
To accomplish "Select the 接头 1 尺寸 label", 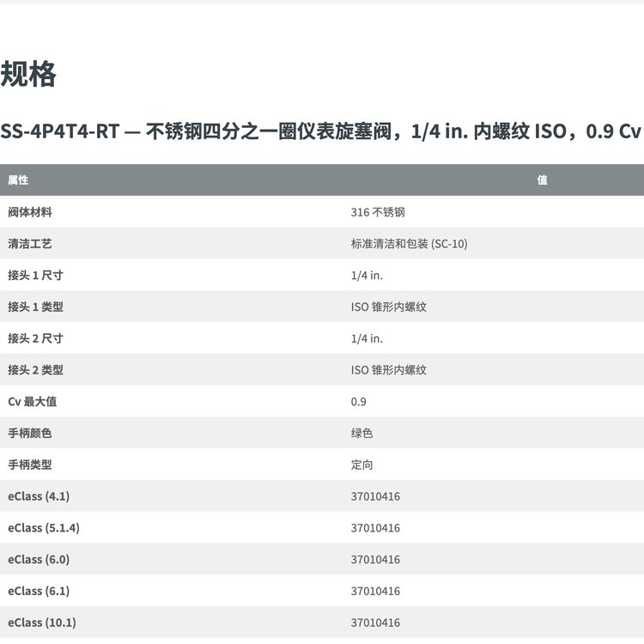I will (x=35, y=276).
